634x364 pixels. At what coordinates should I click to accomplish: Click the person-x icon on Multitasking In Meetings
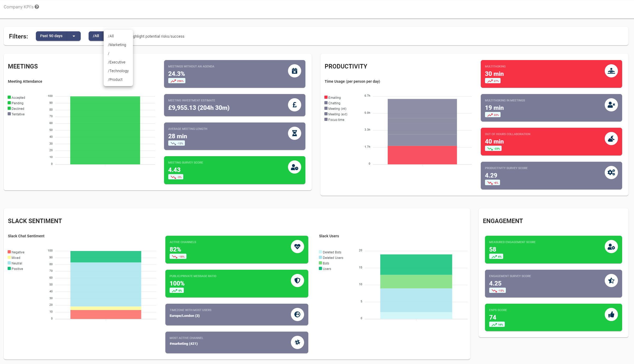[x=612, y=105]
